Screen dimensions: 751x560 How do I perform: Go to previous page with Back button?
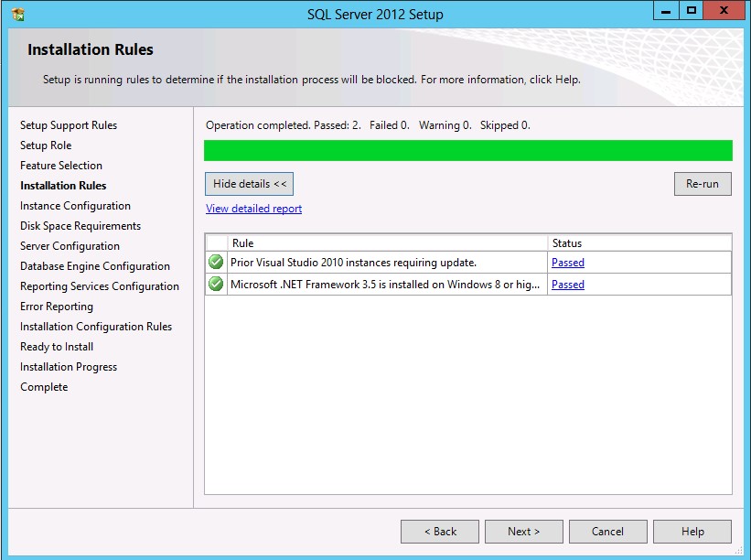pyautogui.click(x=440, y=532)
